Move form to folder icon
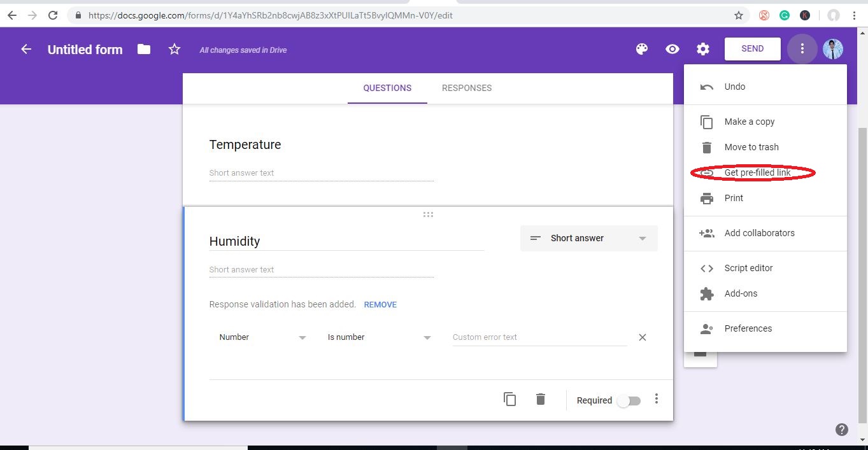This screenshot has width=868, height=450. (144, 49)
